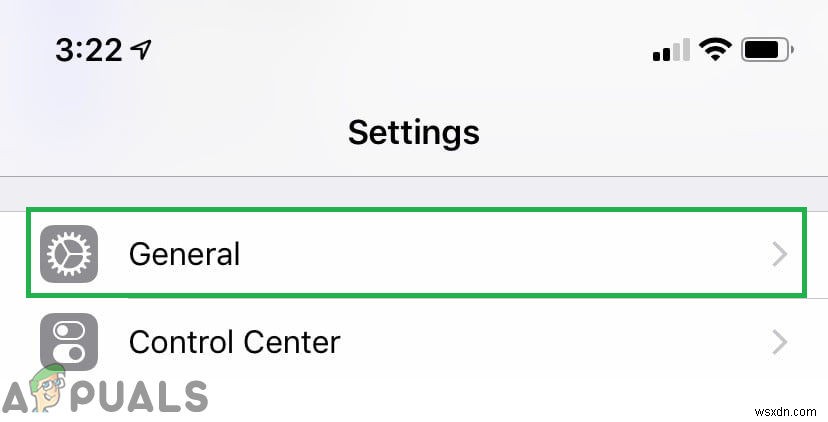The height and width of the screenshot is (422, 828).
Task: Tap the 3:22 clock in status bar
Action: [x=89, y=49]
